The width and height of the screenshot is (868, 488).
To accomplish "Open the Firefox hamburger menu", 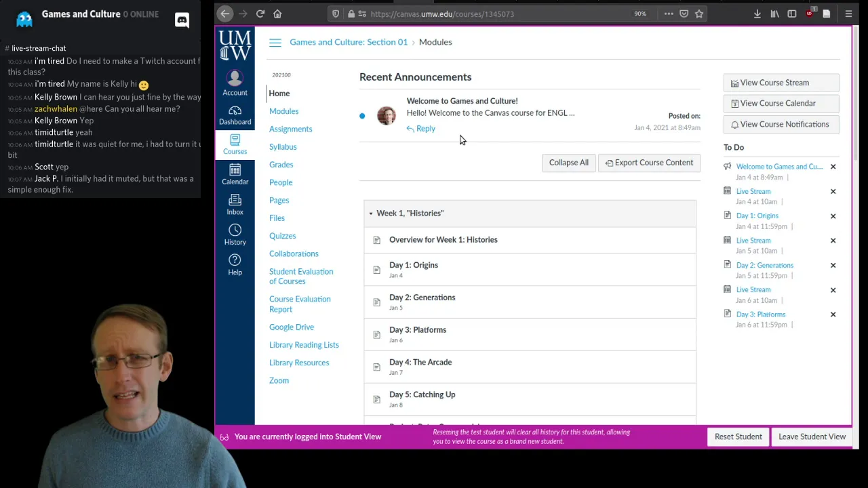I will (x=848, y=14).
